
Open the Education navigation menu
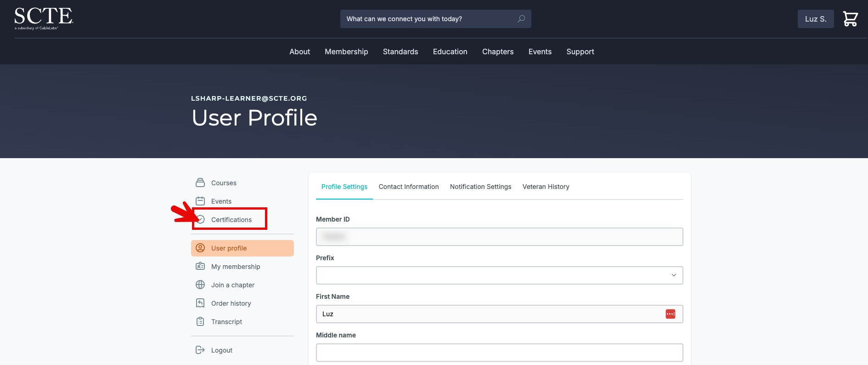pyautogui.click(x=450, y=52)
